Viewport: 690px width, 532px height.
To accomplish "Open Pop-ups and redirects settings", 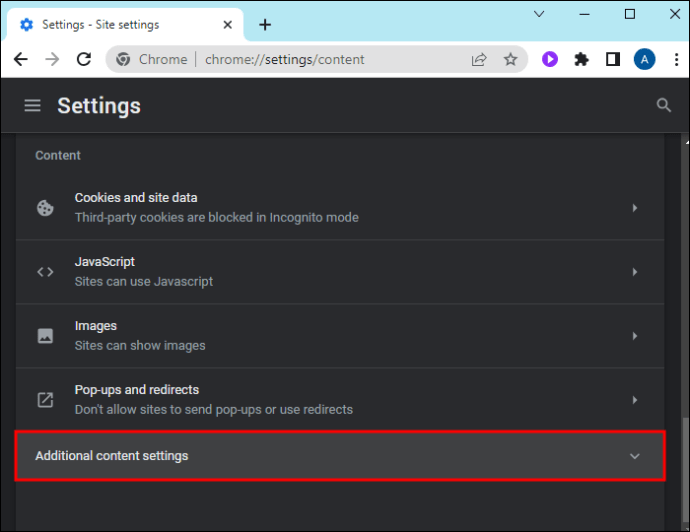I will [340, 399].
